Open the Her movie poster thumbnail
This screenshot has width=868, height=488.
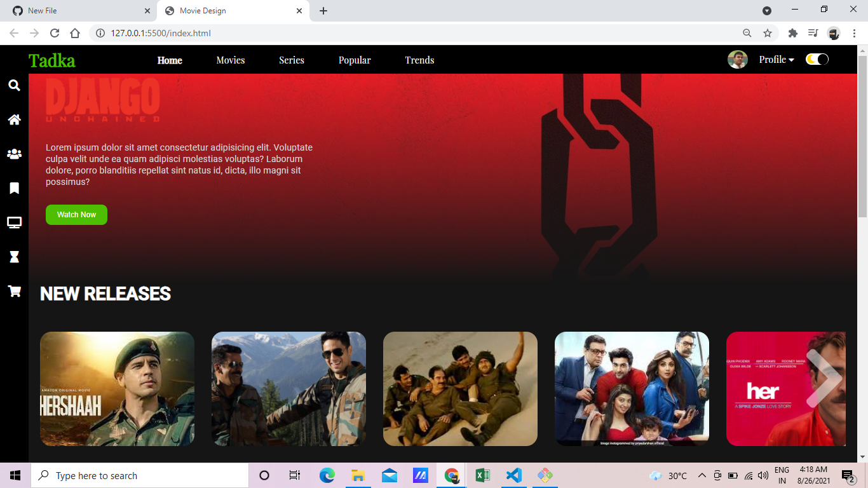786,389
